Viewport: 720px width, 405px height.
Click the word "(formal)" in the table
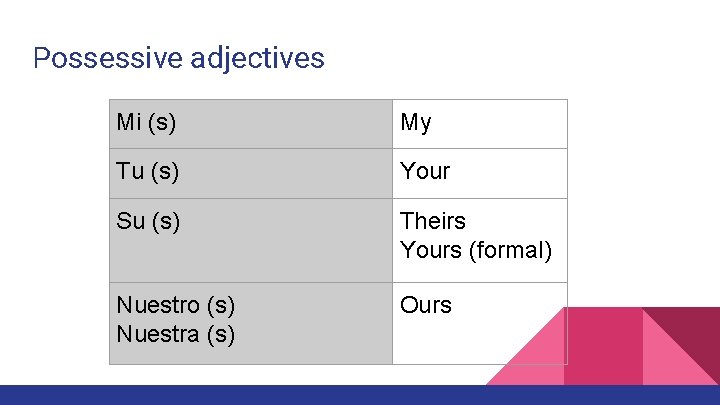(510, 250)
